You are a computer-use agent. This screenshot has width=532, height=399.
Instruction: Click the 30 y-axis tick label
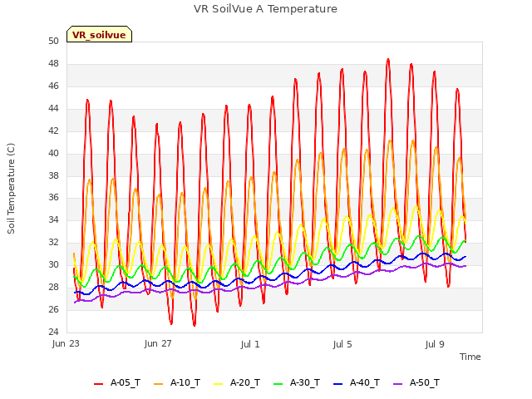click(53, 264)
